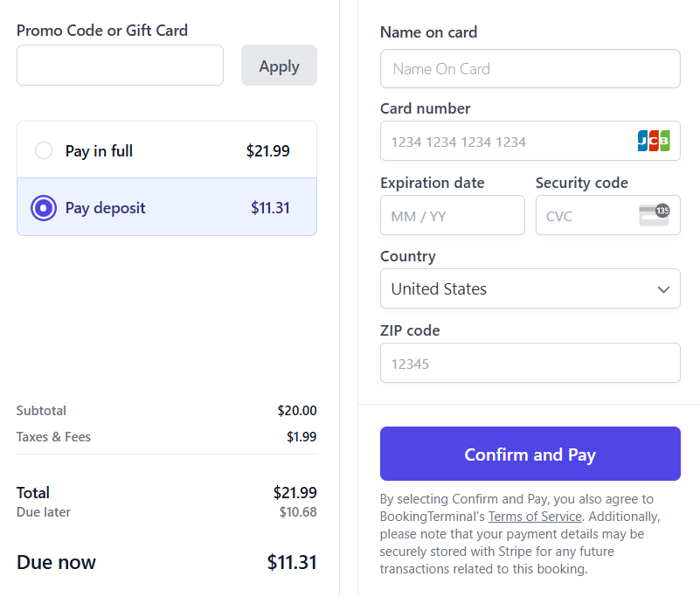The height and width of the screenshot is (597, 700).
Task: Select the Pay deposit radio button
Action: pos(44,208)
